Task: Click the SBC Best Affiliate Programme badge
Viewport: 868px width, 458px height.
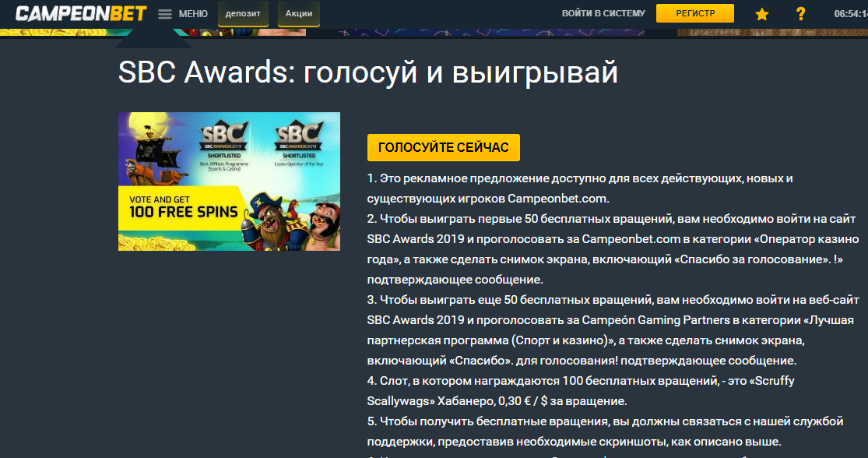Action: (224, 145)
